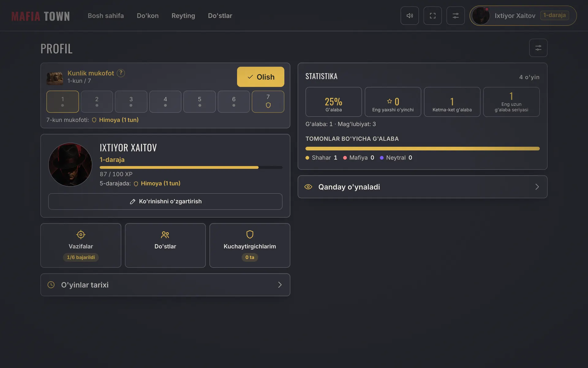Select day 7 shield reward box
The width and height of the screenshot is (588, 368).
point(268,102)
